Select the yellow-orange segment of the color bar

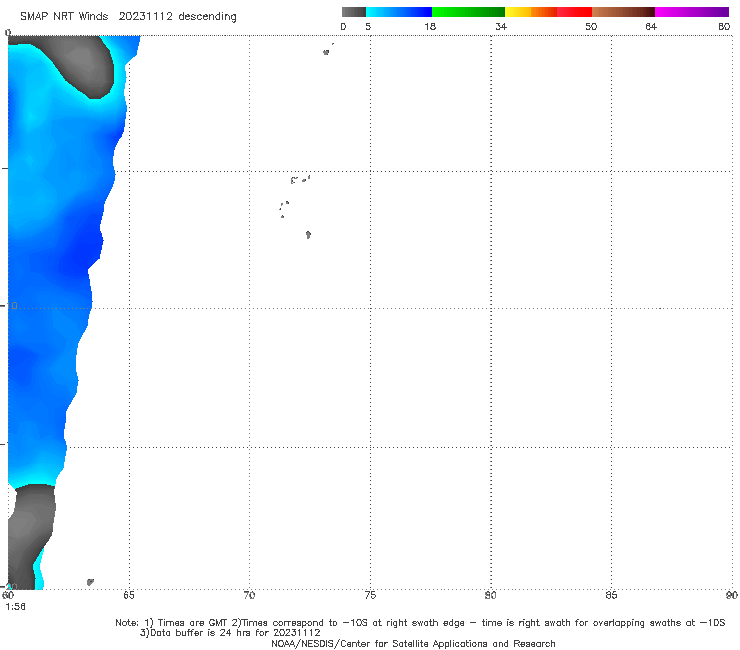pyautogui.click(x=530, y=12)
